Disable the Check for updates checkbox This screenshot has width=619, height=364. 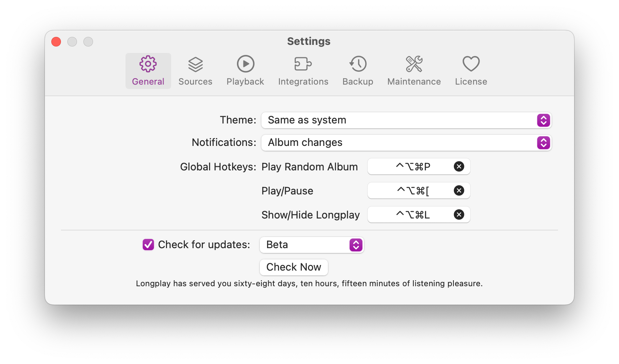(x=148, y=245)
